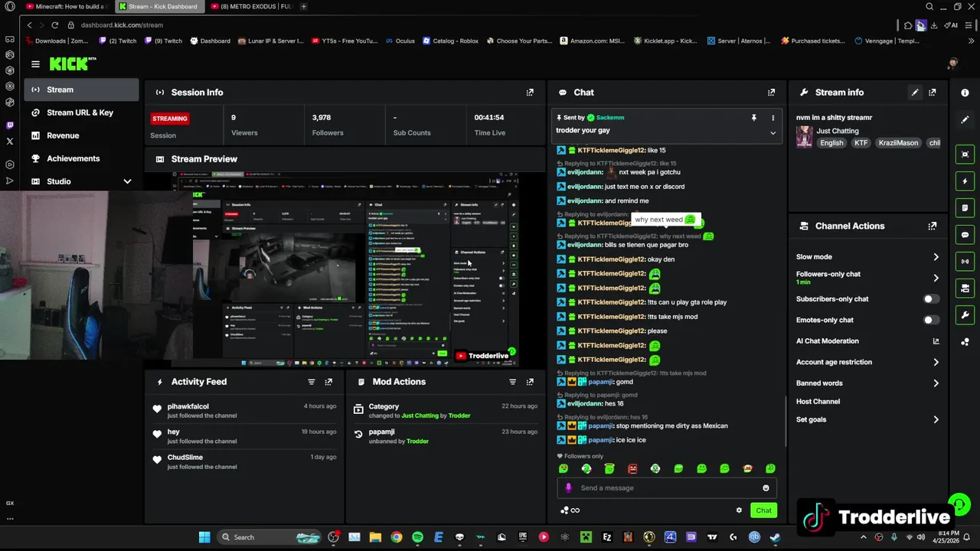The image size is (980, 551).
Task: Toggle the channel actions widget in sidebar
Action: point(965,289)
